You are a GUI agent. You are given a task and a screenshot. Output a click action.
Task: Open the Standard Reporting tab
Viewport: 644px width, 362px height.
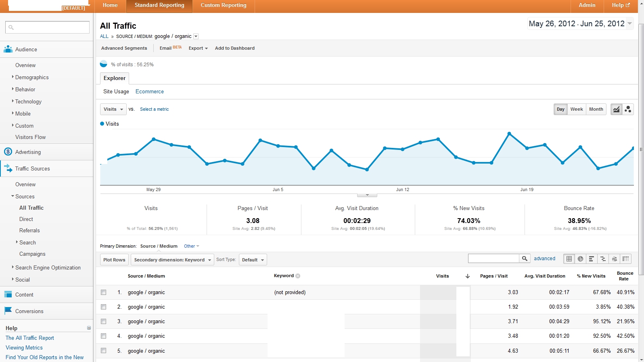click(x=159, y=5)
